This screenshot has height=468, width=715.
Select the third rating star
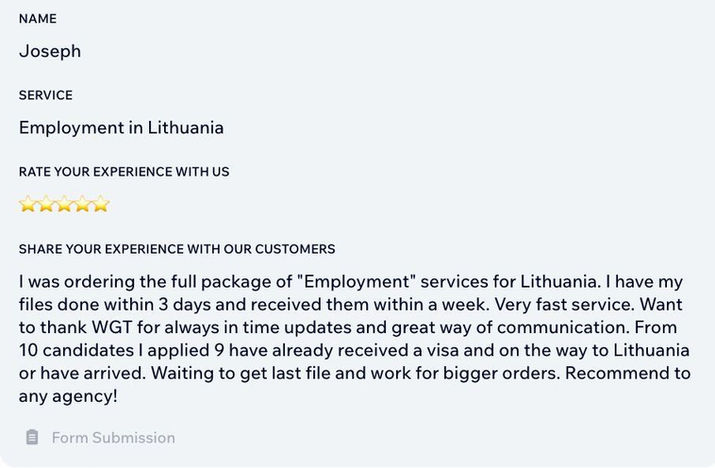tap(64, 206)
